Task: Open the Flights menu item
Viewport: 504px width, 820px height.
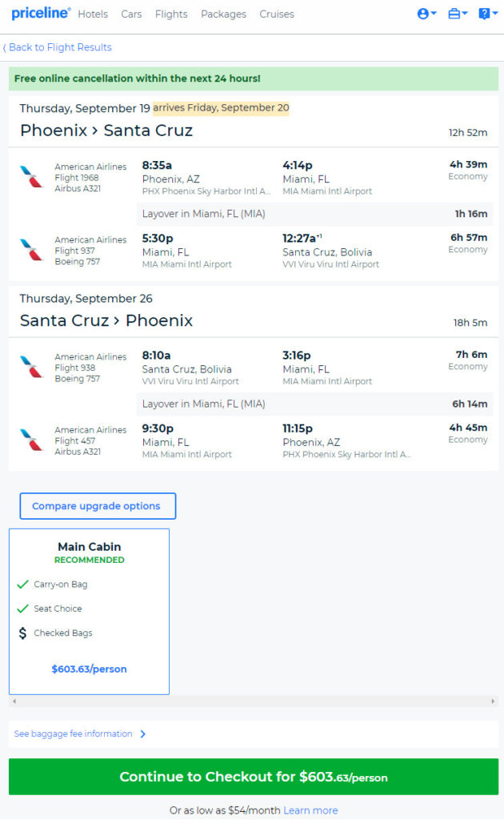Action: pyautogui.click(x=171, y=14)
